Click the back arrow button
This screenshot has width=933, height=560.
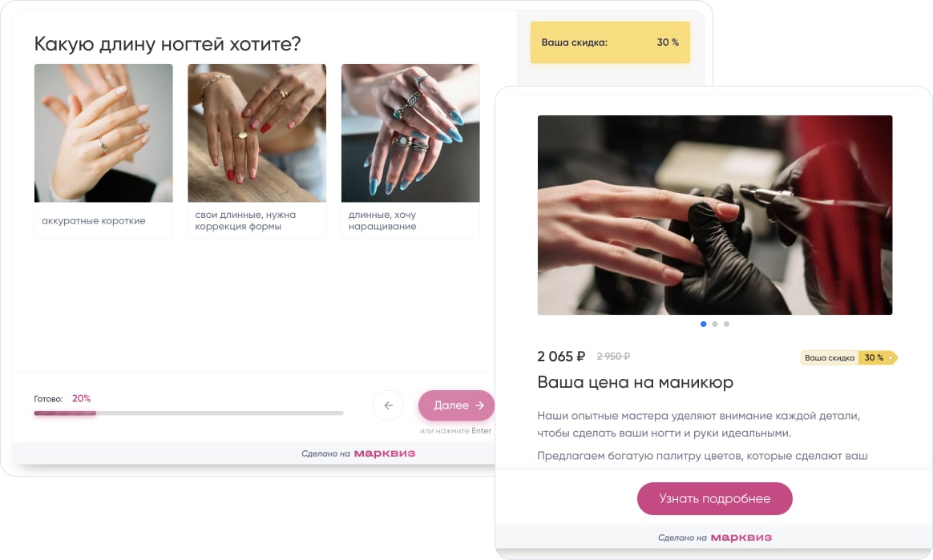pyautogui.click(x=388, y=405)
